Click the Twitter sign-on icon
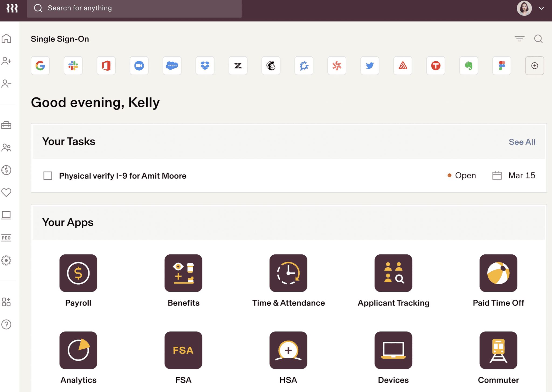Screen dimensions: 552x392 [370, 66]
